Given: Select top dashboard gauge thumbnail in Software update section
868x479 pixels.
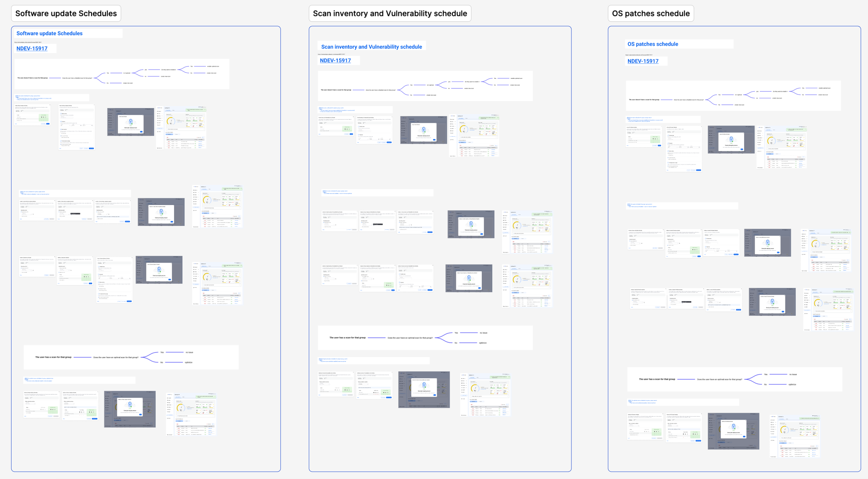Looking at the screenshot, I should (x=181, y=128).
